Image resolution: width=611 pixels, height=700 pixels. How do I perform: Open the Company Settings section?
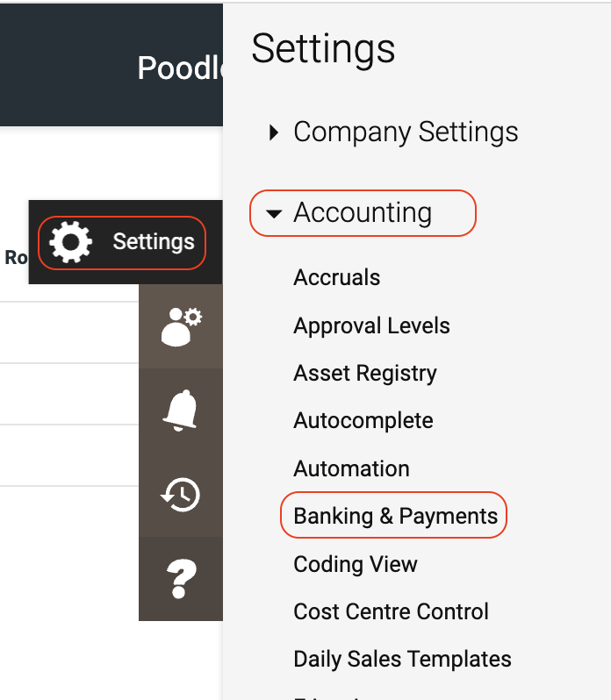(x=406, y=132)
